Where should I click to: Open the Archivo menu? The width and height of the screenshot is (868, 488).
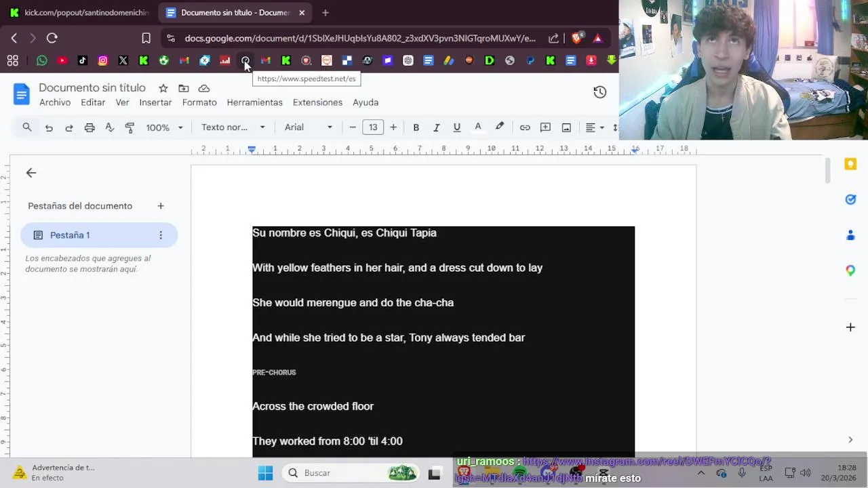click(x=55, y=102)
